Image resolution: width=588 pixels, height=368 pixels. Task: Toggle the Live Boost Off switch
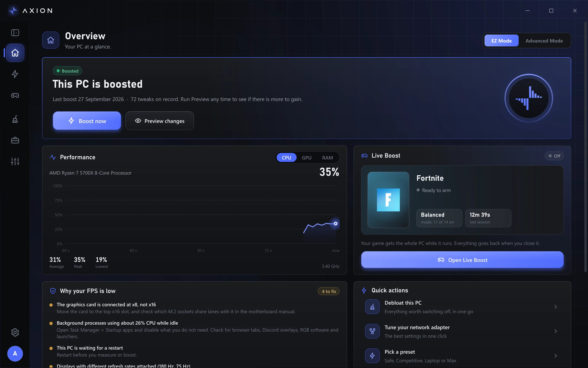click(554, 156)
